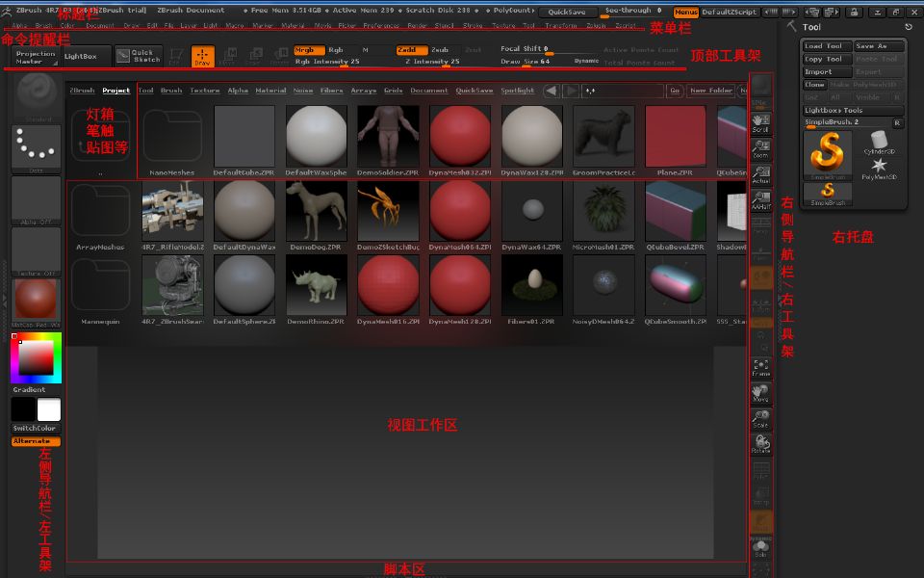Viewport: 924px width, 578px height.
Task: Click Load Tool button
Action: 828,46
